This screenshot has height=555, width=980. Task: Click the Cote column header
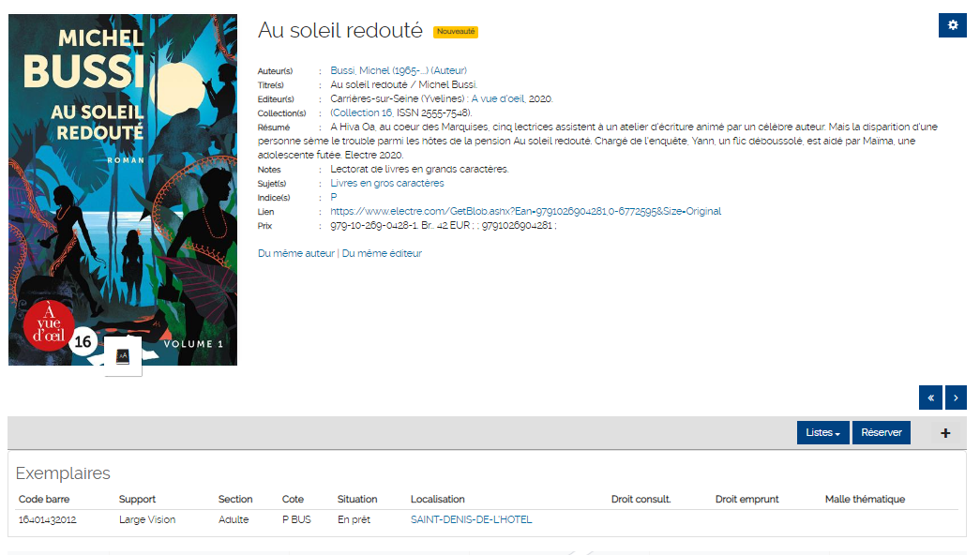pyautogui.click(x=293, y=499)
